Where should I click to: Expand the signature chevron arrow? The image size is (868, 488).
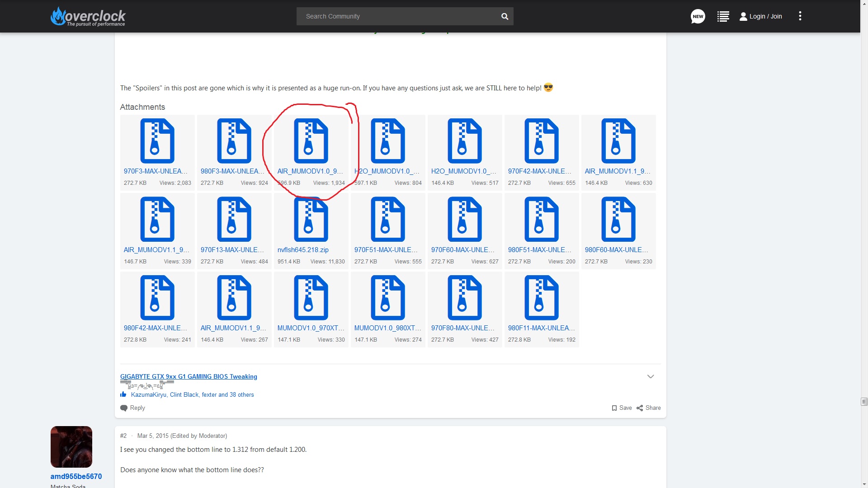tap(650, 376)
